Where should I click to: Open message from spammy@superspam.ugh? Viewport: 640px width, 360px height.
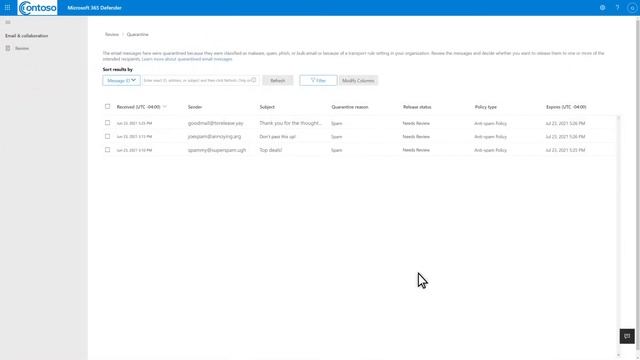click(217, 150)
